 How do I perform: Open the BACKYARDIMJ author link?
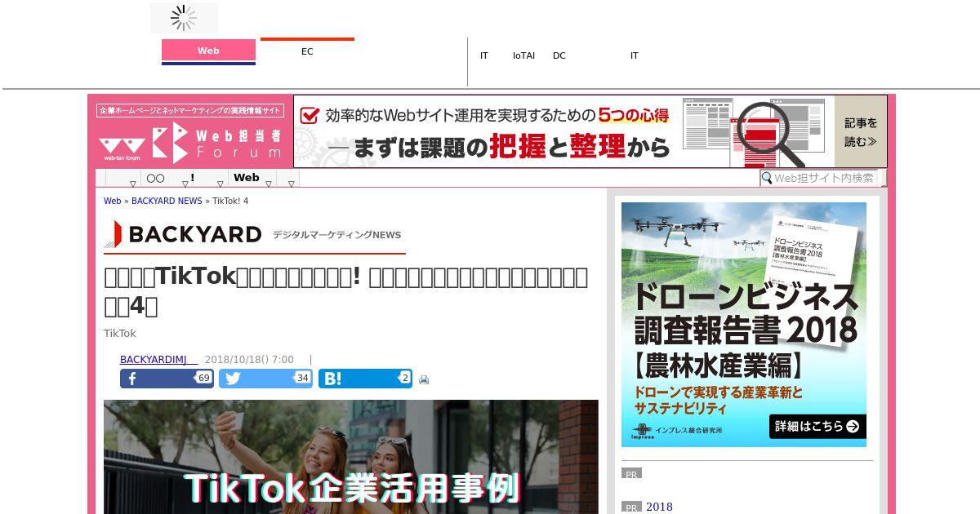(x=158, y=359)
